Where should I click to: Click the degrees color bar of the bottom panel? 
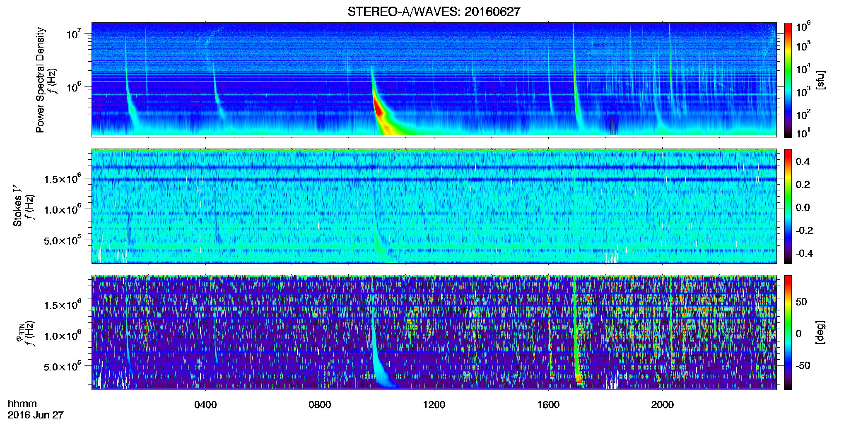click(x=788, y=332)
